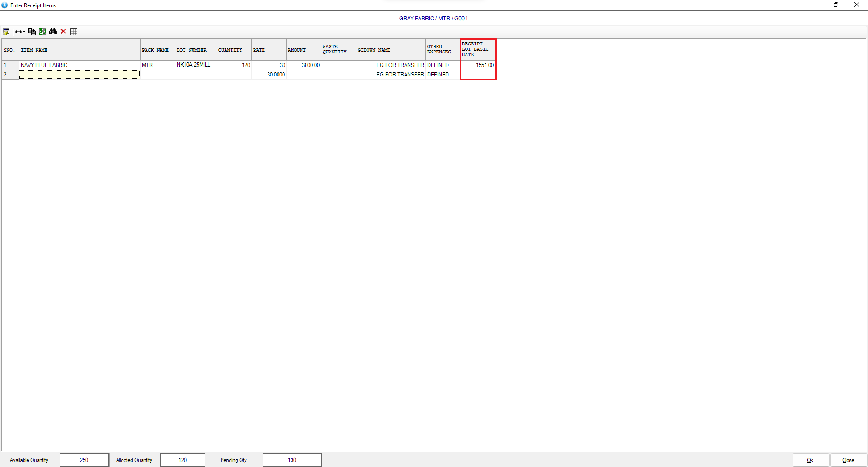Click the Available Quantity field showing 250

click(84, 460)
